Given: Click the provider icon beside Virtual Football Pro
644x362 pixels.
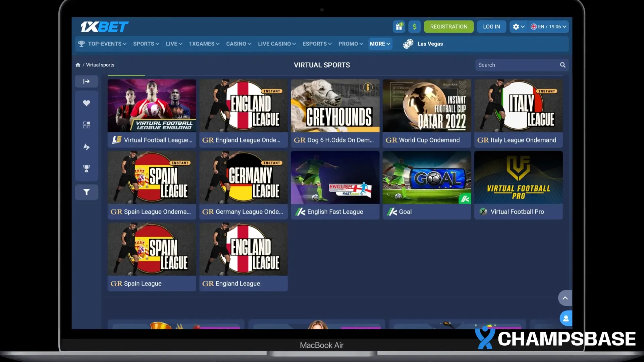Looking at the screenshot, I should (483, 212).
